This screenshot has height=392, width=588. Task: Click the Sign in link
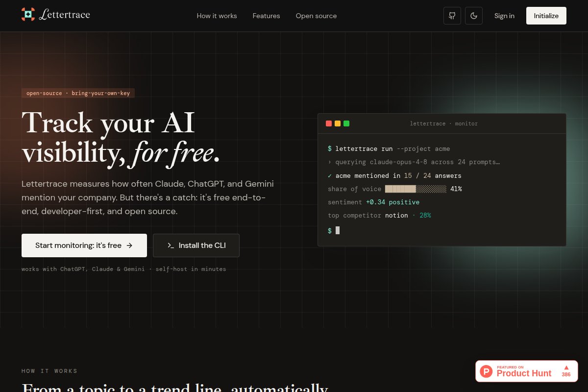pos(504,16)
